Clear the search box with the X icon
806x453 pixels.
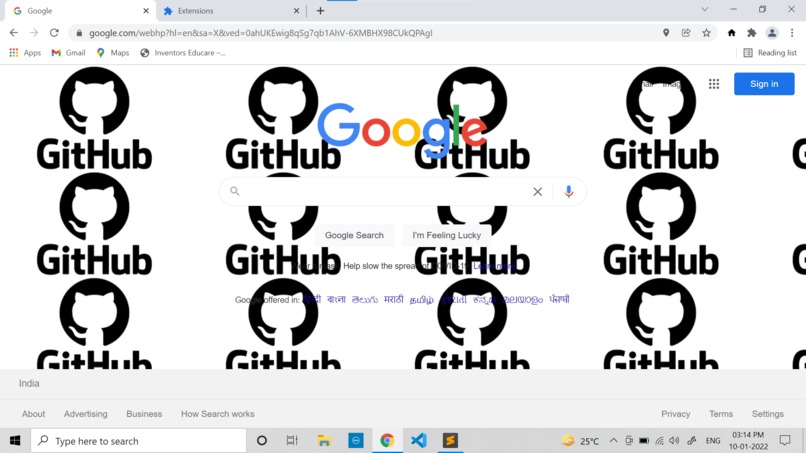click(x=538, y=192)
